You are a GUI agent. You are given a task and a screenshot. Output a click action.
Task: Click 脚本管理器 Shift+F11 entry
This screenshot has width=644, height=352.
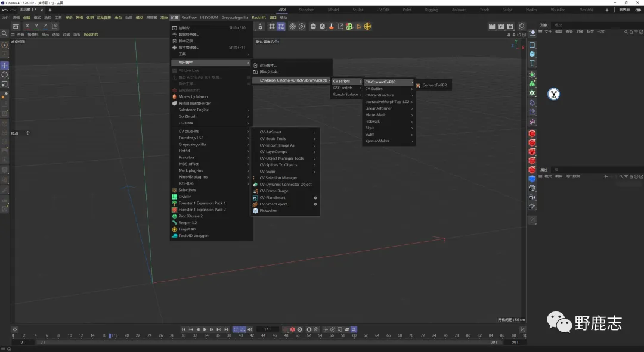coord(211,48)
